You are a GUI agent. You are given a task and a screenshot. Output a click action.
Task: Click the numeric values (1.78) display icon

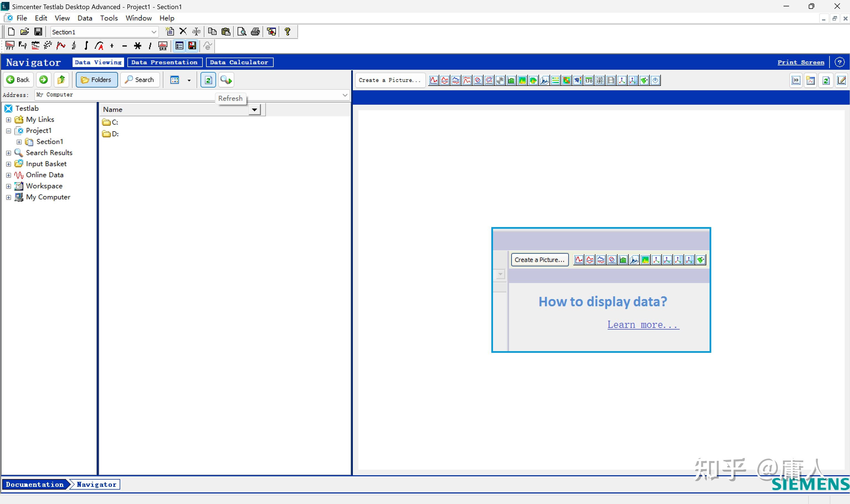(x=589, y=80)
